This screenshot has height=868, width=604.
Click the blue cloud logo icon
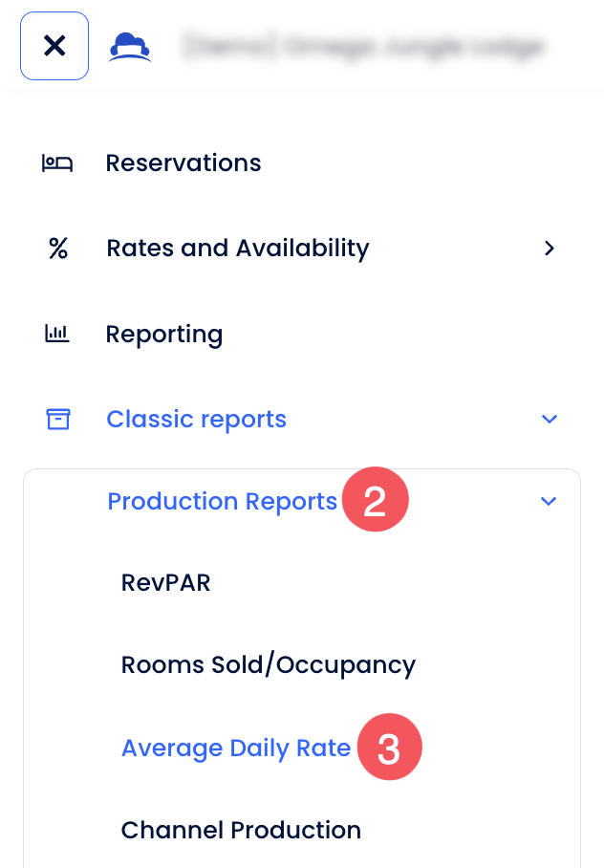click(130, 46)
